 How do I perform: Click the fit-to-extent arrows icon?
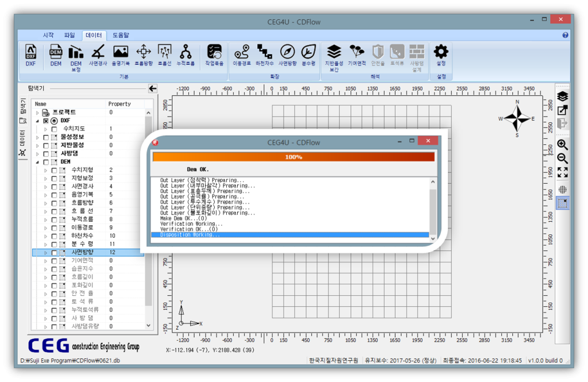[x=563, y=172]
